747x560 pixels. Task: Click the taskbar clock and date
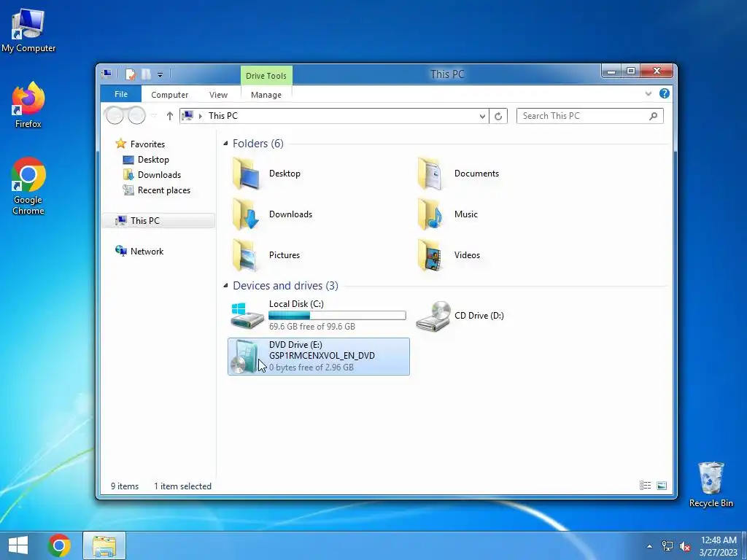(x=718, y=546)
